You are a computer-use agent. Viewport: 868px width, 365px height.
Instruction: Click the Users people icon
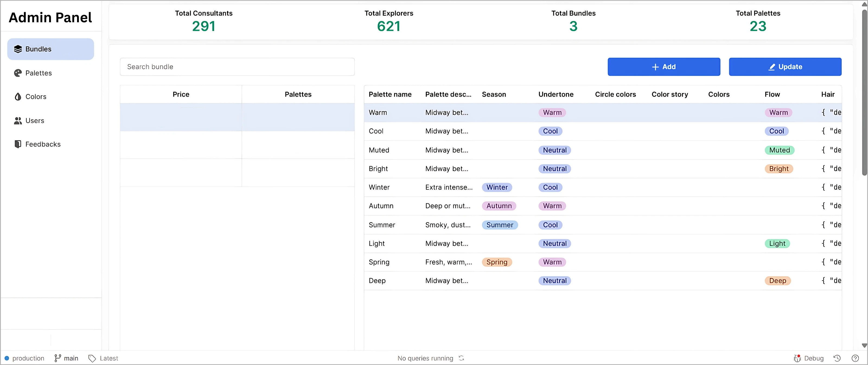[18, 121]
